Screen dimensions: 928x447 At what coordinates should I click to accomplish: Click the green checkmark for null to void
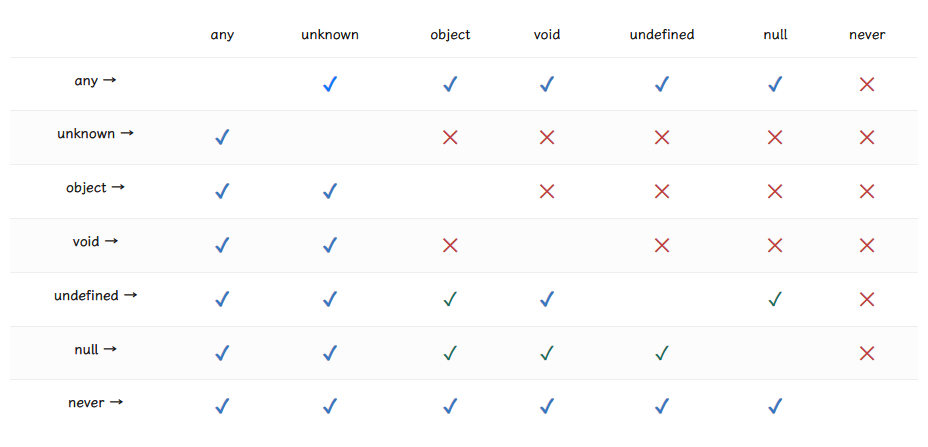(547, 353)
